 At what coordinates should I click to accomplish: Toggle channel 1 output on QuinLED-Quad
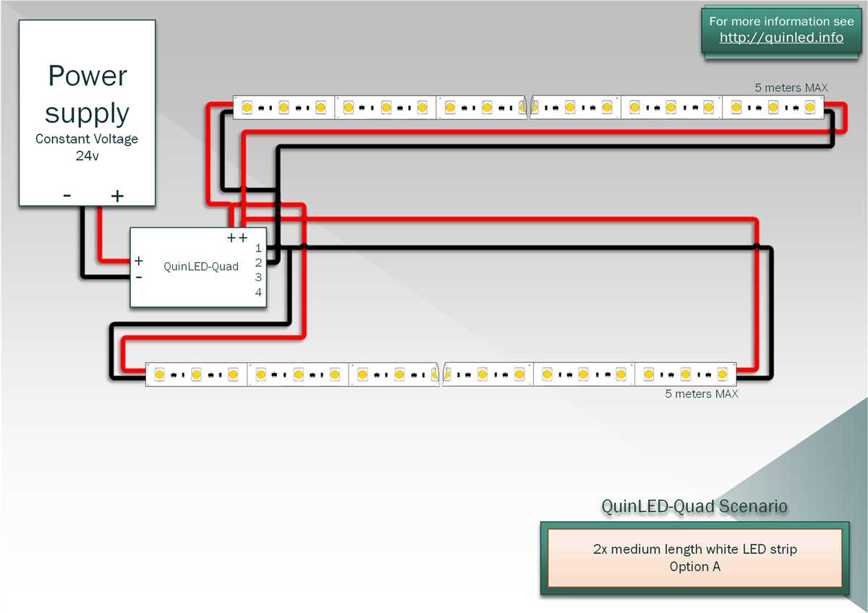(x=258, y=248)
